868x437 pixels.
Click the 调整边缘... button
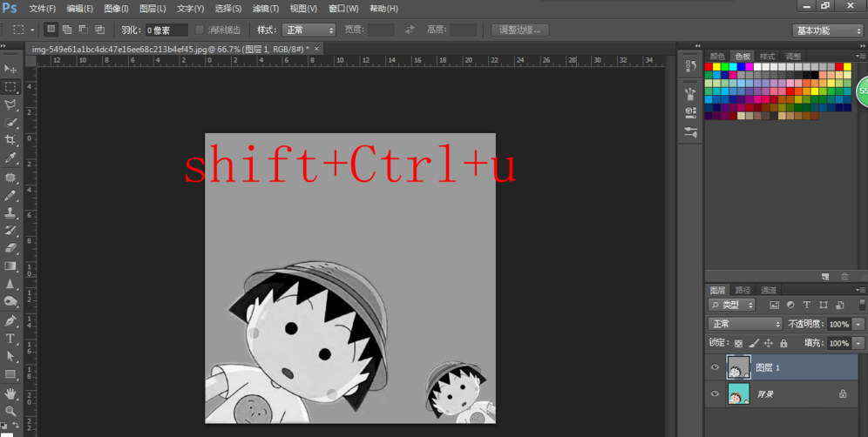click(519, 30)
